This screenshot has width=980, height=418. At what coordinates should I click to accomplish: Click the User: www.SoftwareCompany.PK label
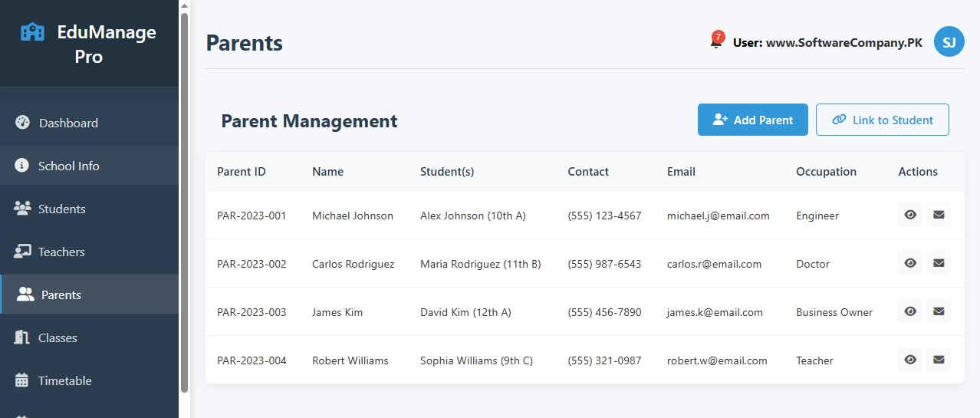[827, 43]
